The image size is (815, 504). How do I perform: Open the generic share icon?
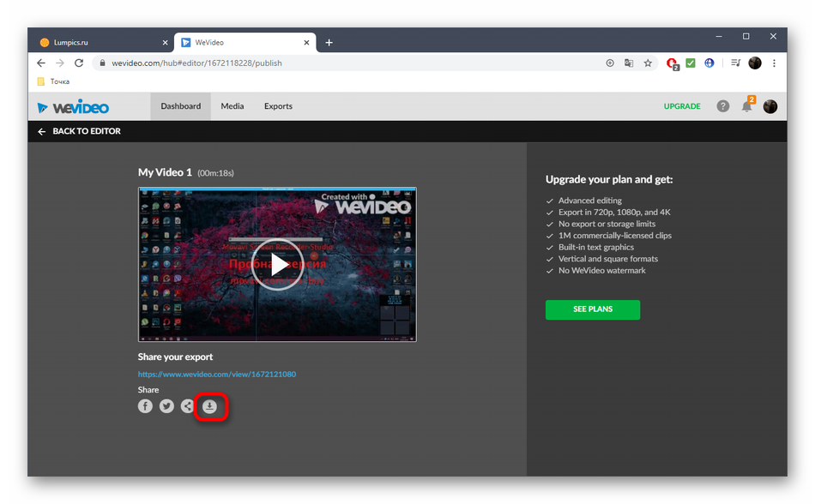188,406
